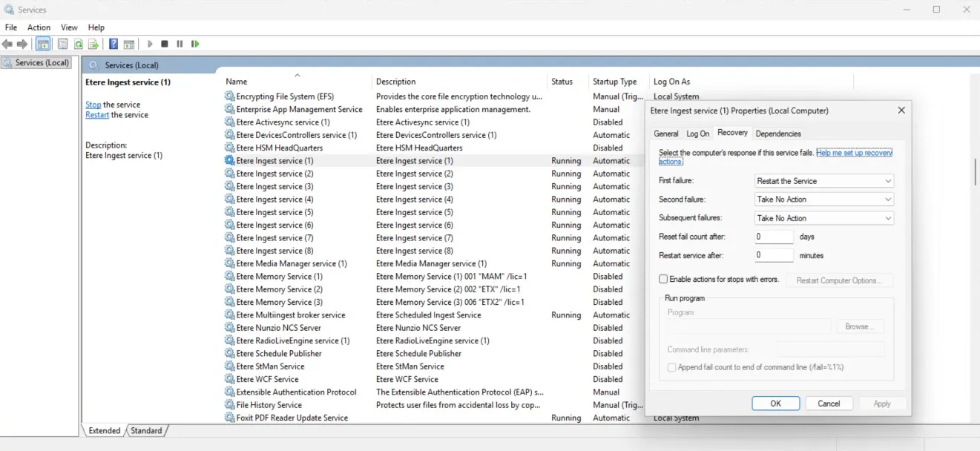Screen dimensions: 980x451
Task: Click the Restart Service toolbar icon
Action: pos(195,45)
